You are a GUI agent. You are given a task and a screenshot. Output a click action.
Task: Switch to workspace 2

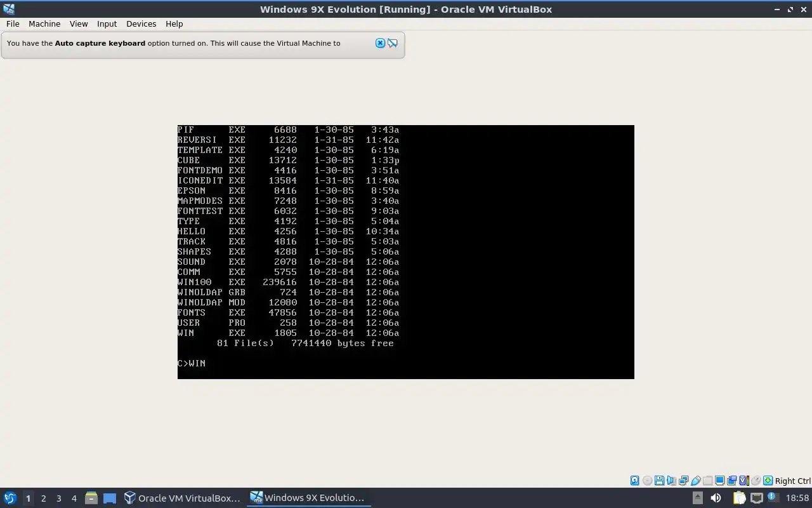tap(43, 498)
